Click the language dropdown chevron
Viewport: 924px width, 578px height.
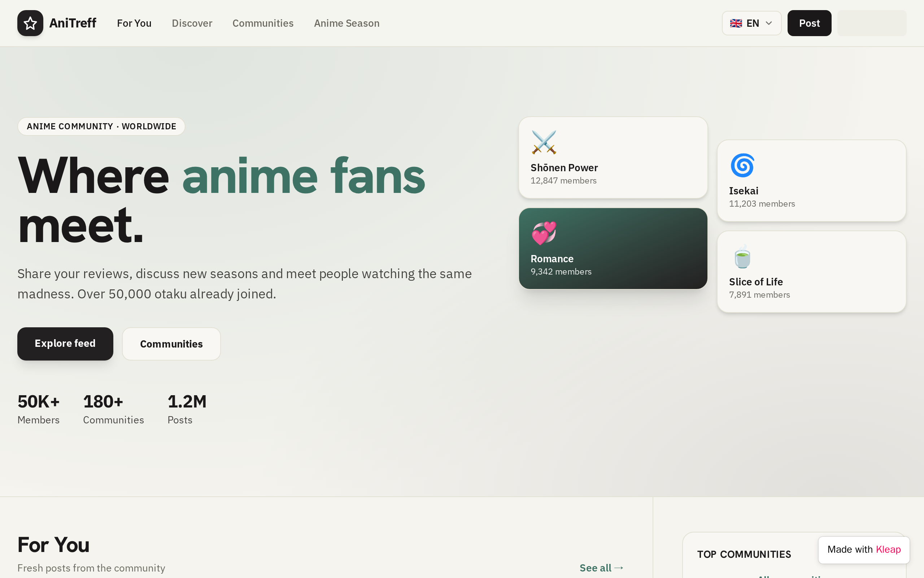coord(769,23)
